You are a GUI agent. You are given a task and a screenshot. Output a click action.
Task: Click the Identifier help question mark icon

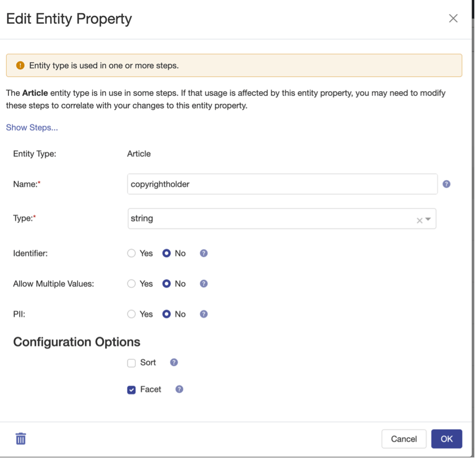pos(204,253)
